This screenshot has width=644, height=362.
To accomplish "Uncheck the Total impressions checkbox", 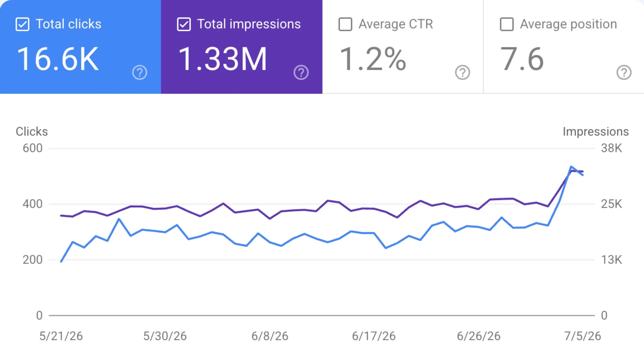I will [184, 24].
